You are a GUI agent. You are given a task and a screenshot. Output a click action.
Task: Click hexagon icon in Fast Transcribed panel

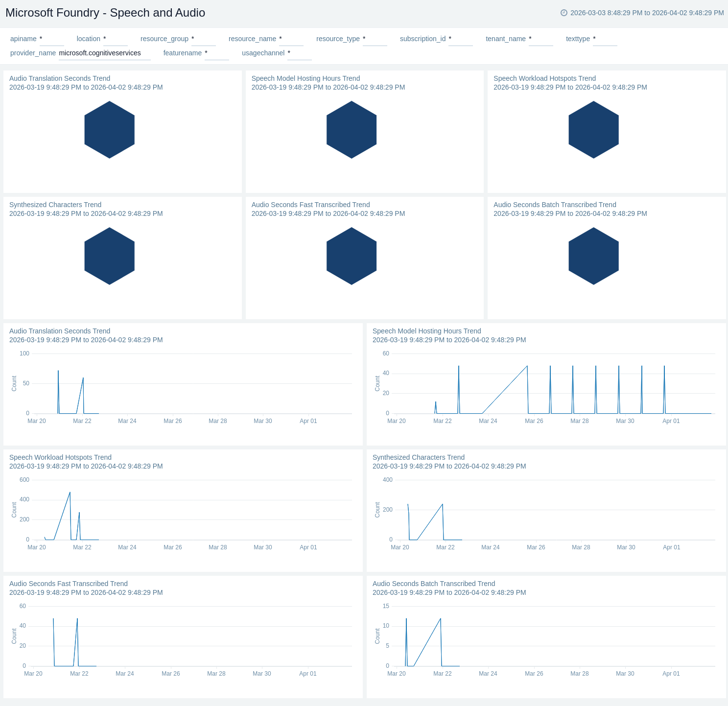click(351, 256)
